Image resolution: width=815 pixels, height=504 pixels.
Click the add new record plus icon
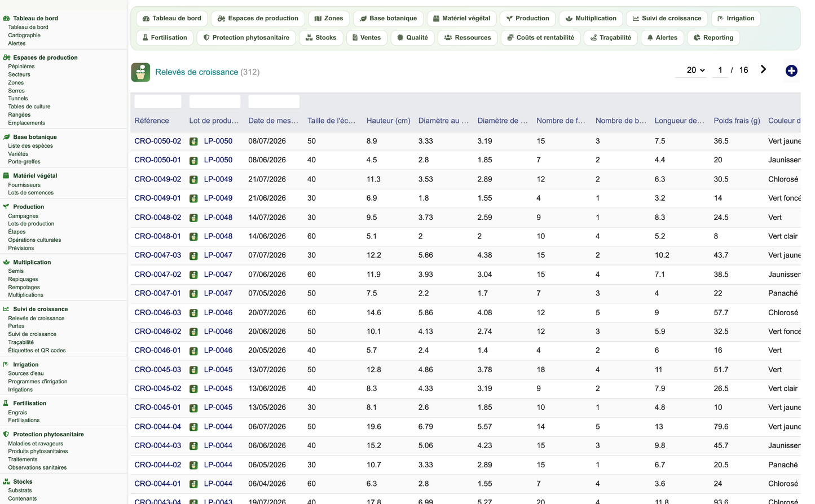[x=791, y=70]
